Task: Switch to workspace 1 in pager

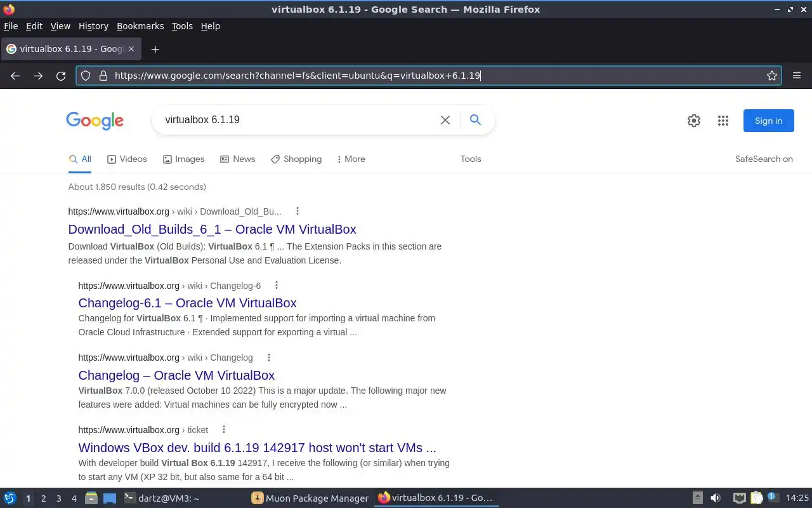Action: click(x=28, y=498)
